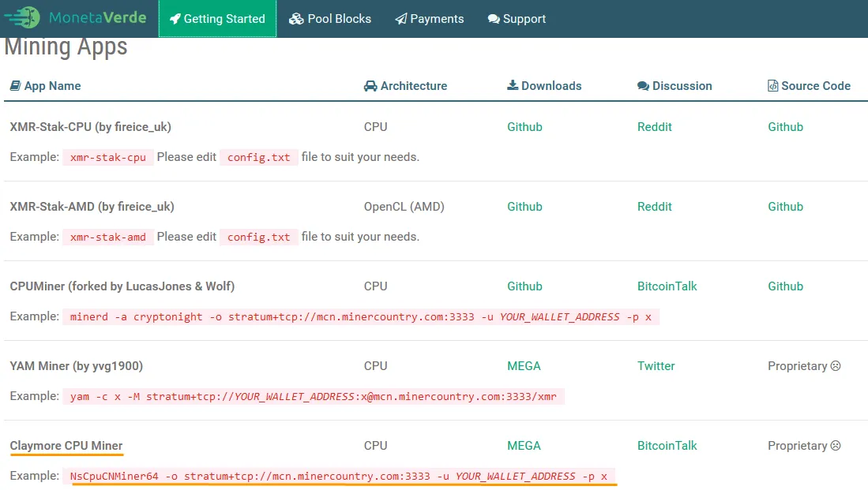Click the App Name column header

pyautogui.click(x=45, y=86)
